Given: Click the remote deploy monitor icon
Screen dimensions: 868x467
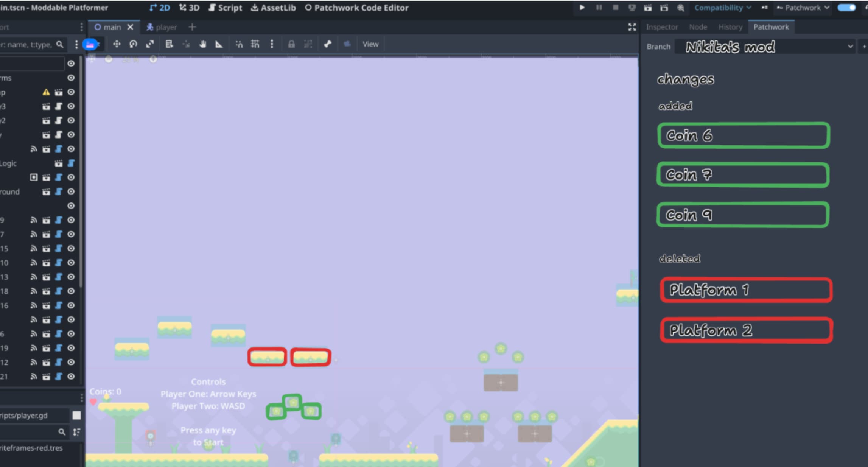Looking at the screenshot, I should pyautogui.click(x=632, y=8).
